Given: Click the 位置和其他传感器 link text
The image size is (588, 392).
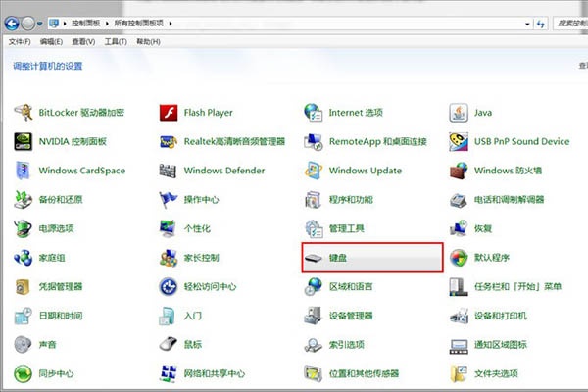Looking at the screenshot, I should [364, 373].
